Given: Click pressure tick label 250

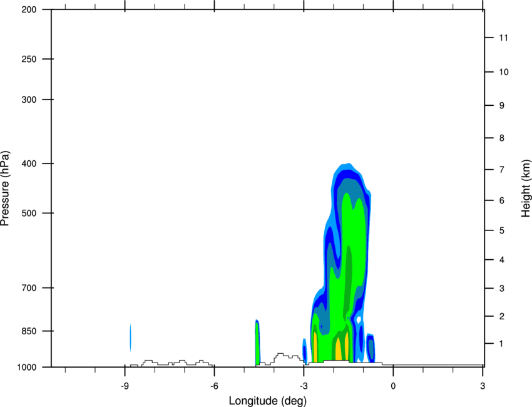Looking at the screenshot, I should (29, 59).
